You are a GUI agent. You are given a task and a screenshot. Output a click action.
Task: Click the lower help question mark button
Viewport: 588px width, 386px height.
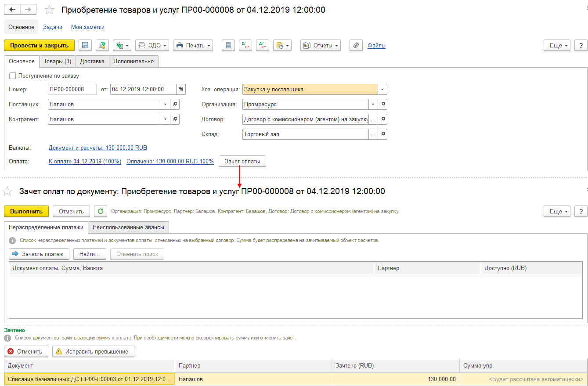point(581,211)
